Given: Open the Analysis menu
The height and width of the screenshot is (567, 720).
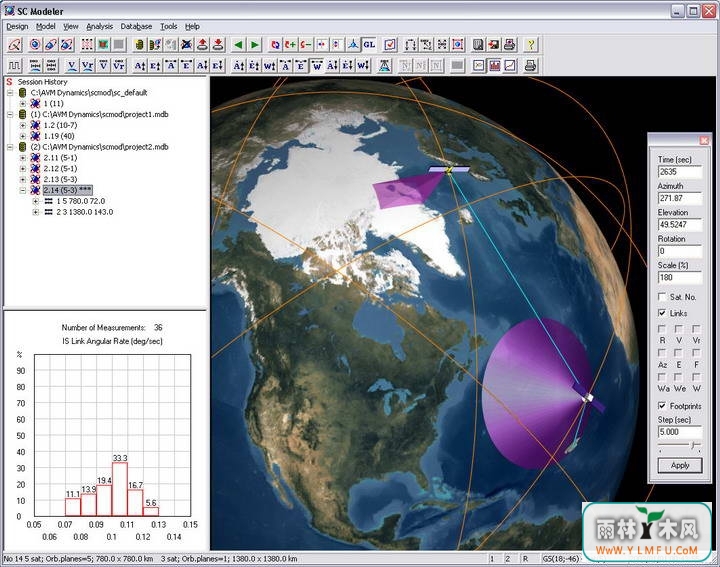Looking at the screenshot, I should (99, 27).
